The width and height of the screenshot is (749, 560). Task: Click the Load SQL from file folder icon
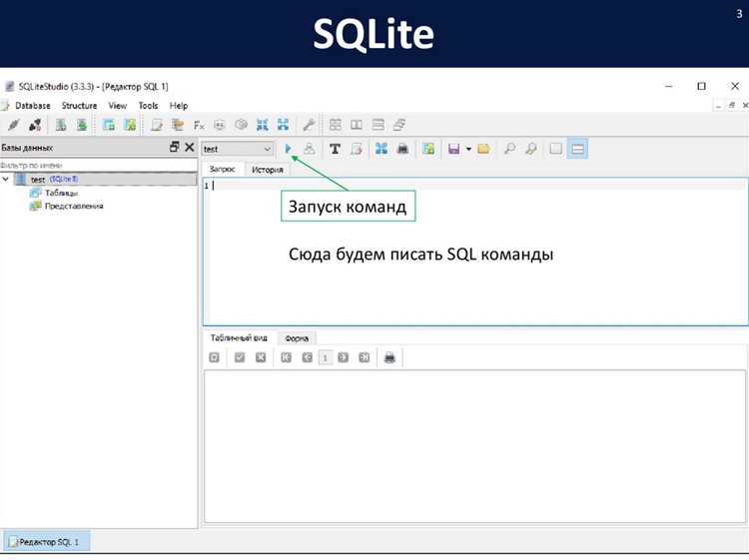(483, 149)
